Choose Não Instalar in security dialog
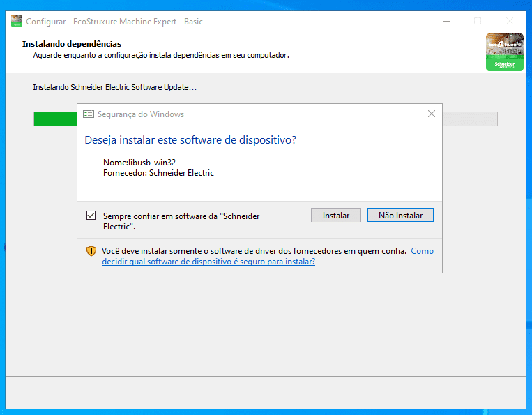Viewport: 532px width, 415px height. (x=400, y=216)
